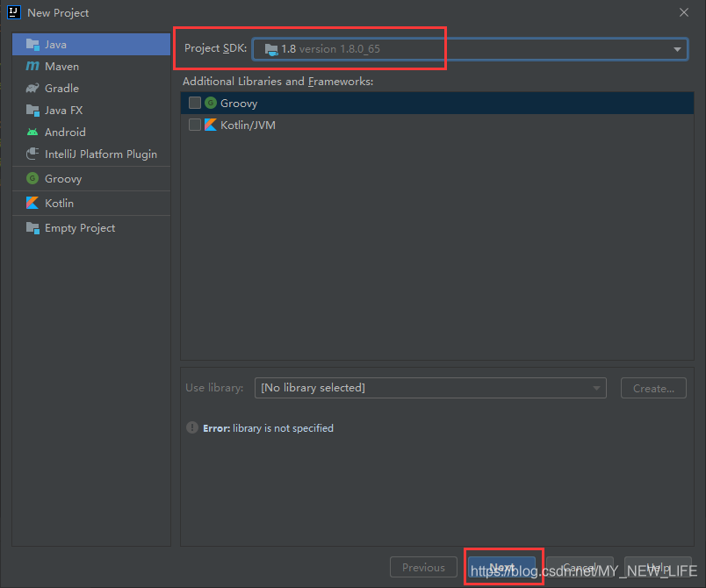Click the Cancel button
Image resolution: width=706 pixels, height=588 pixels.
pos(580,567)
